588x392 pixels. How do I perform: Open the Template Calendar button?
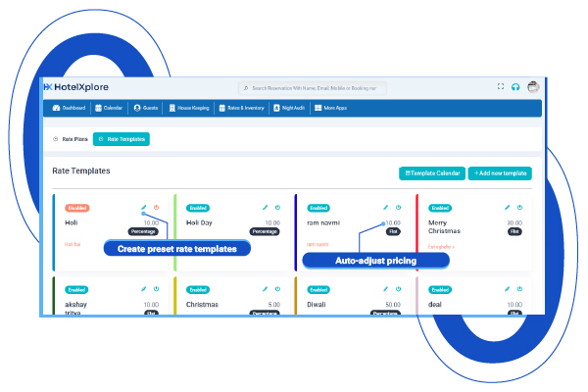tap(432, 173)
